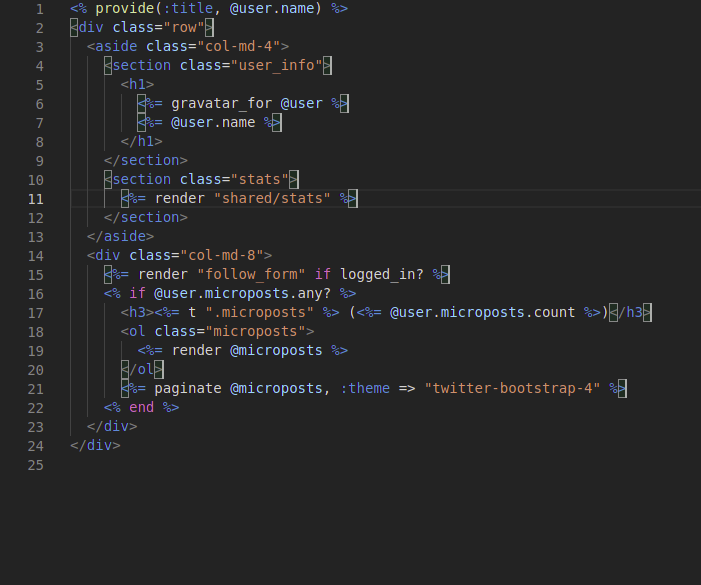The image size is (701, 585).
Task: Click the closing h1 tag
Action: (x=141, y=141)
